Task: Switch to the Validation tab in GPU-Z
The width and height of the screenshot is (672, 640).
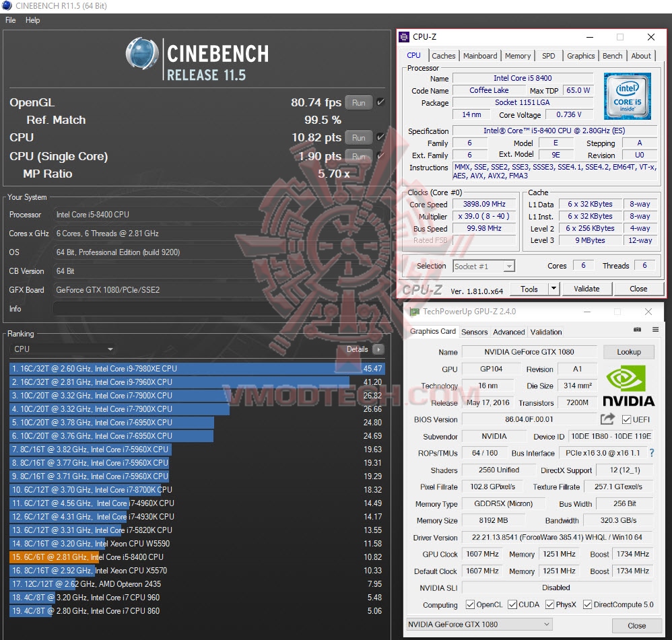Action: tap(546, 332)
